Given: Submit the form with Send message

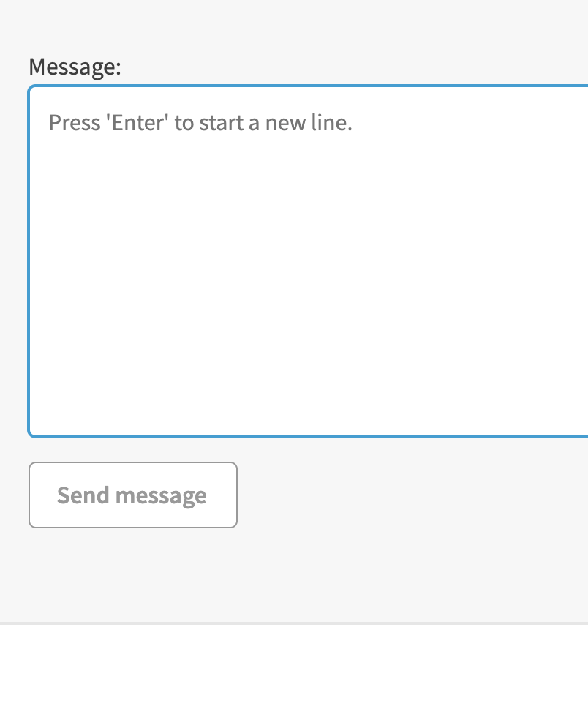Looking at the screenshot, I should pyautogui.click(x=132, y=495).
